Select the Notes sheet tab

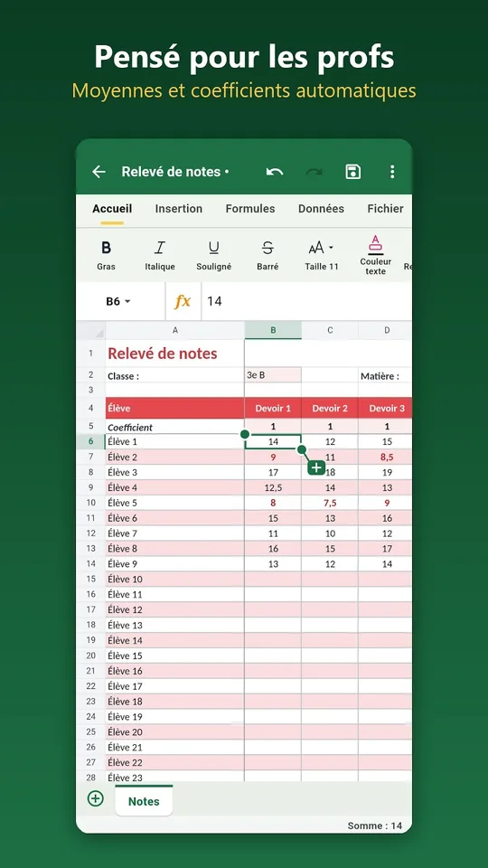click(x=144, y=801)
